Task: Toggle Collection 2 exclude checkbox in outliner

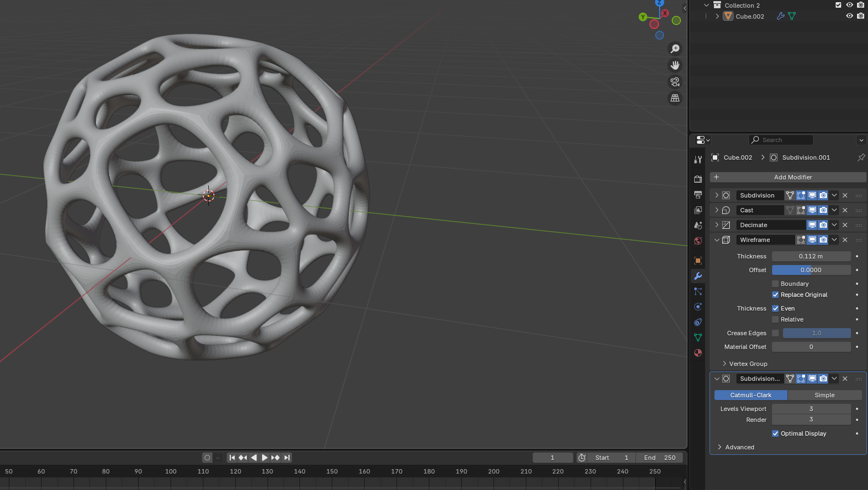Action: [838, 5]
